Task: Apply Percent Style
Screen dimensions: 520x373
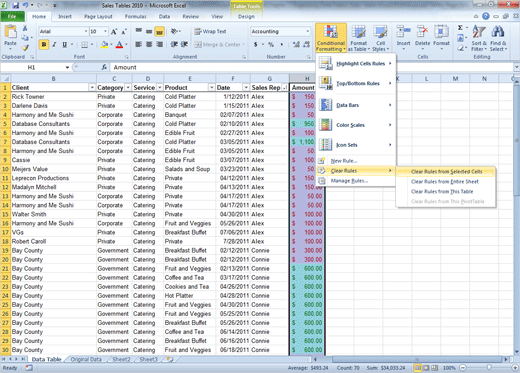Action: pos(271,44)
